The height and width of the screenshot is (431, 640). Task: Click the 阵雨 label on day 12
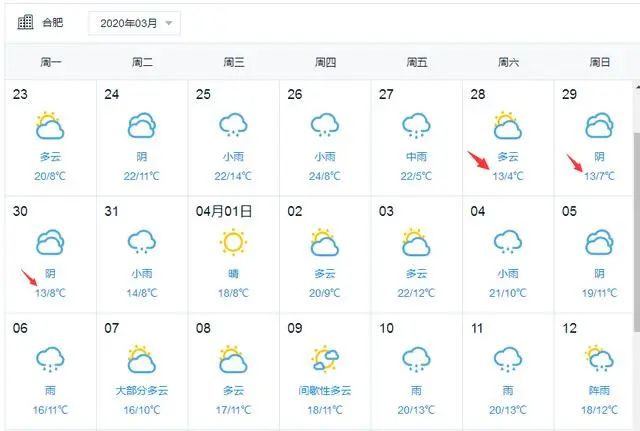(599, 390)
